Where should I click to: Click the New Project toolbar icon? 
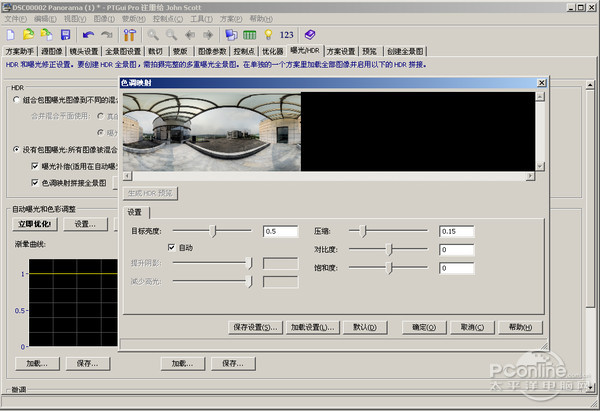pyautogui.click(x=12, y=34)
